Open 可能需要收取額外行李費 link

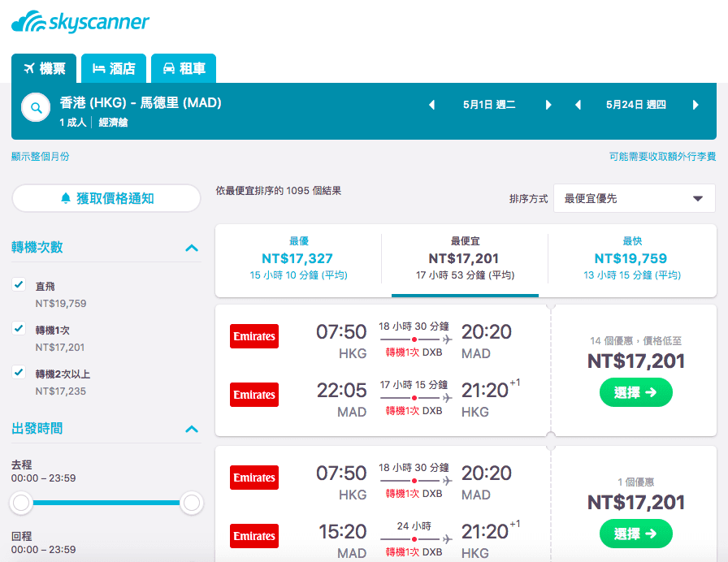[662, 157]
